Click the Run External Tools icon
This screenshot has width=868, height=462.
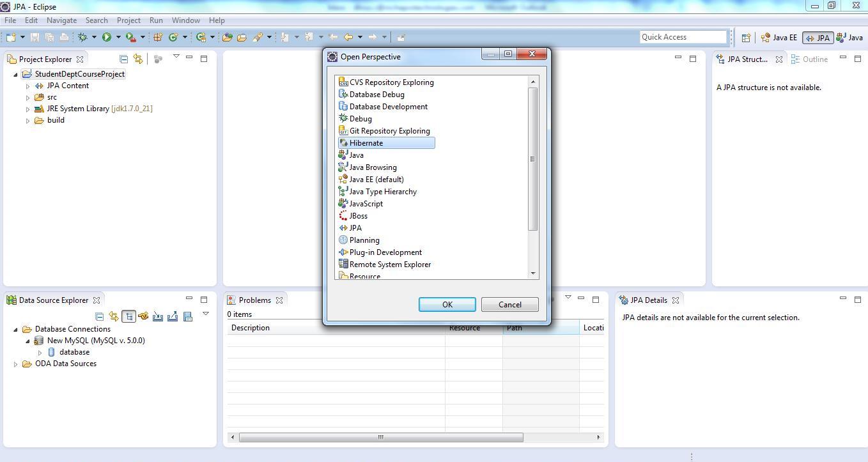(130, 37)
